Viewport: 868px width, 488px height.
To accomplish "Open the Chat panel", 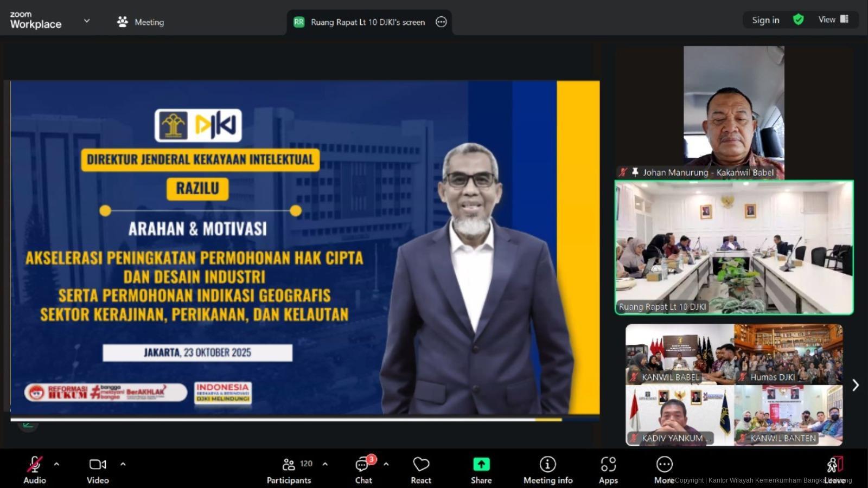I will tap(363, 470).
